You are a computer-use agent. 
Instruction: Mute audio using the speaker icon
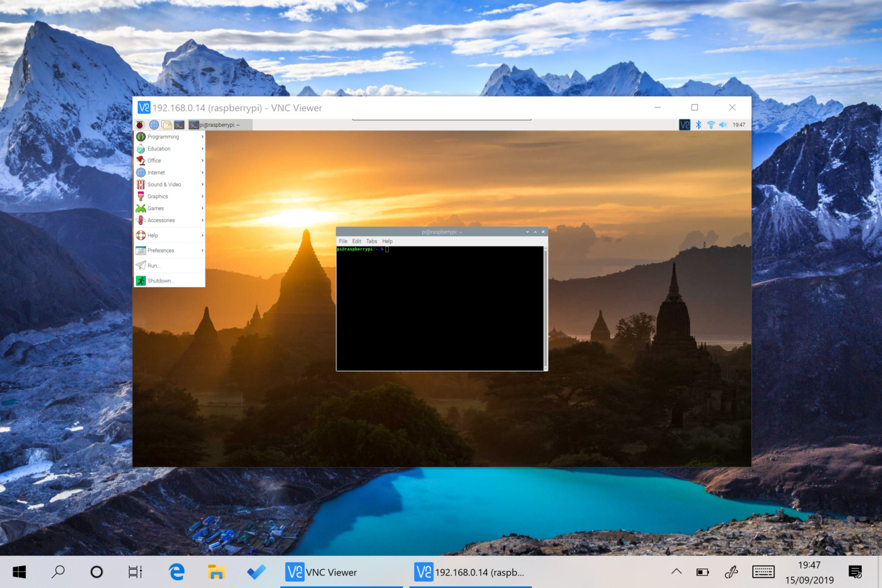click(722, 125)
